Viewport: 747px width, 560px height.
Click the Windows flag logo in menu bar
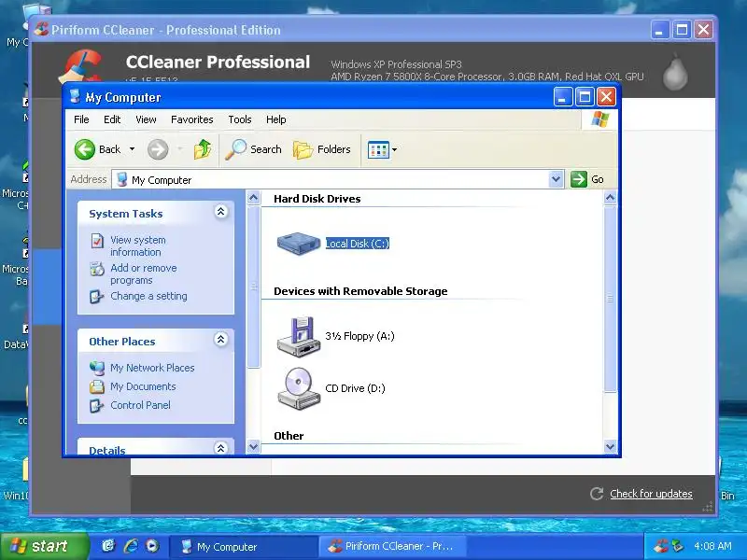pos(600,119)
